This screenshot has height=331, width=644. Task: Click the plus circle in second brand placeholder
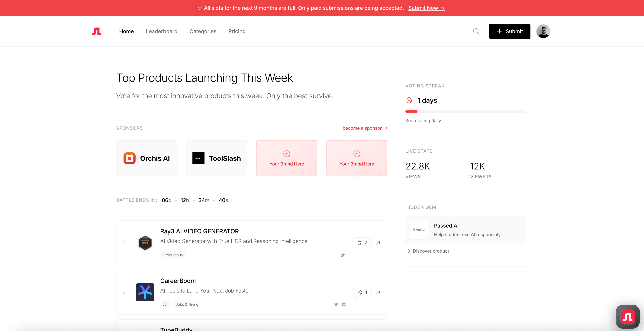pos(357,154)
